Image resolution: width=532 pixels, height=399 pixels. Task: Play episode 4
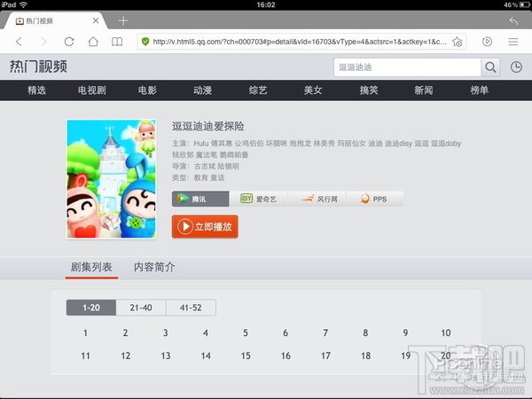point(206,332)
